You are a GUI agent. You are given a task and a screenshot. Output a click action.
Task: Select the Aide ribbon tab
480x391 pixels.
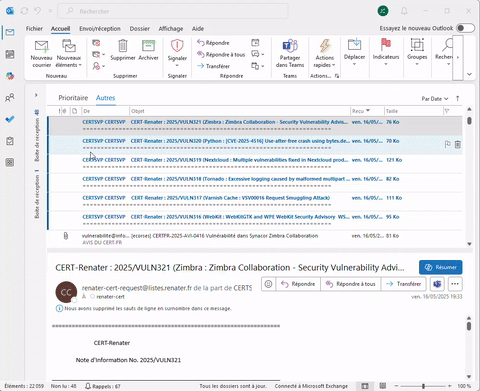coord(198,29)
